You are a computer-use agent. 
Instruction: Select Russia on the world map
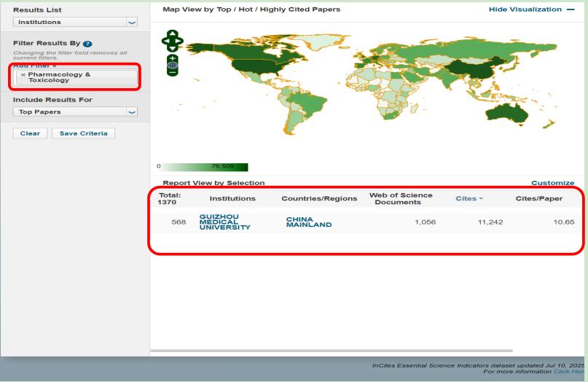point(469,49)
